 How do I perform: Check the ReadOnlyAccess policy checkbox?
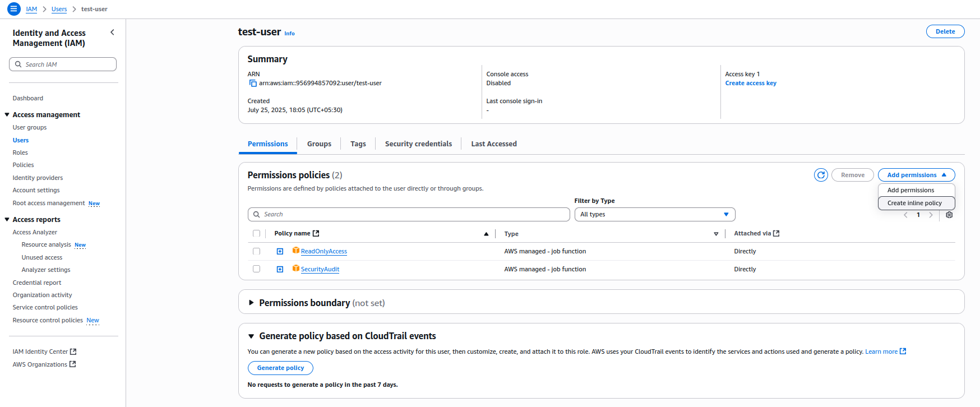pos(256,251)
